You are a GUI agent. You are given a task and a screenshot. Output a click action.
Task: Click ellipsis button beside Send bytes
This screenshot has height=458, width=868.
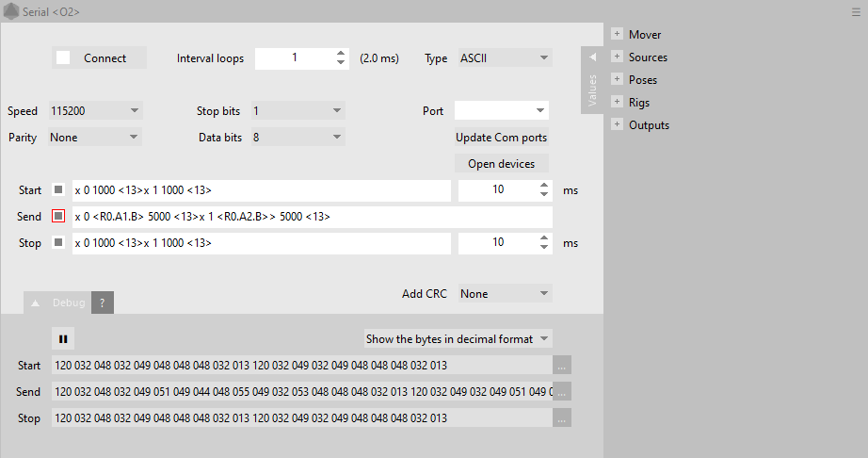point(562,392)
